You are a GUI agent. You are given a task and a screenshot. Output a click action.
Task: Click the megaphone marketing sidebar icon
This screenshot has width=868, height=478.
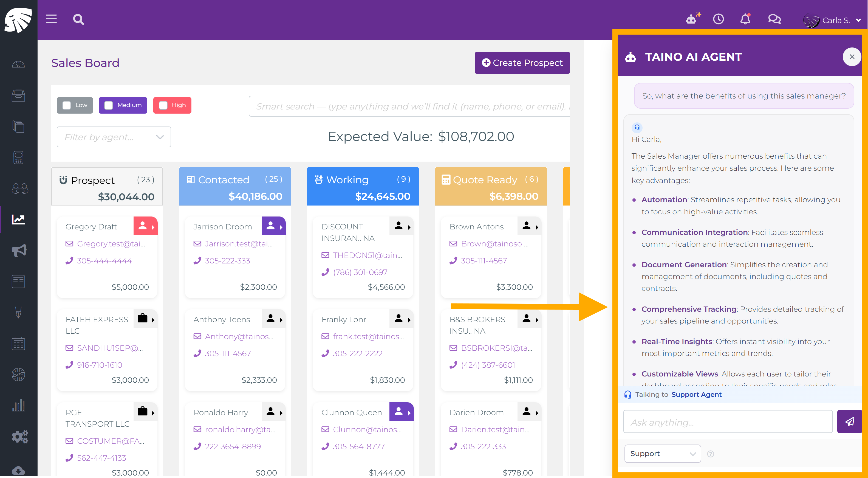19,251
